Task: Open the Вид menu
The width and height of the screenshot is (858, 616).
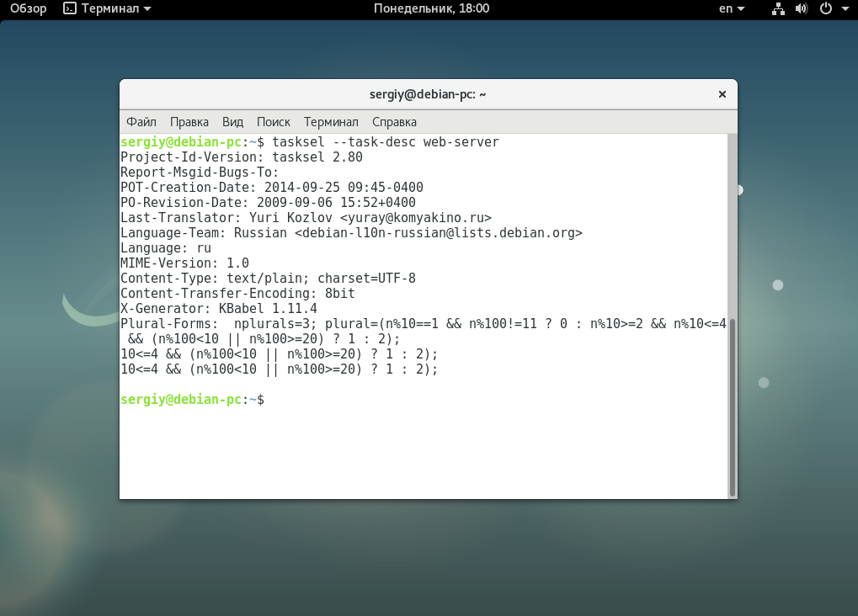Action: 232,122
